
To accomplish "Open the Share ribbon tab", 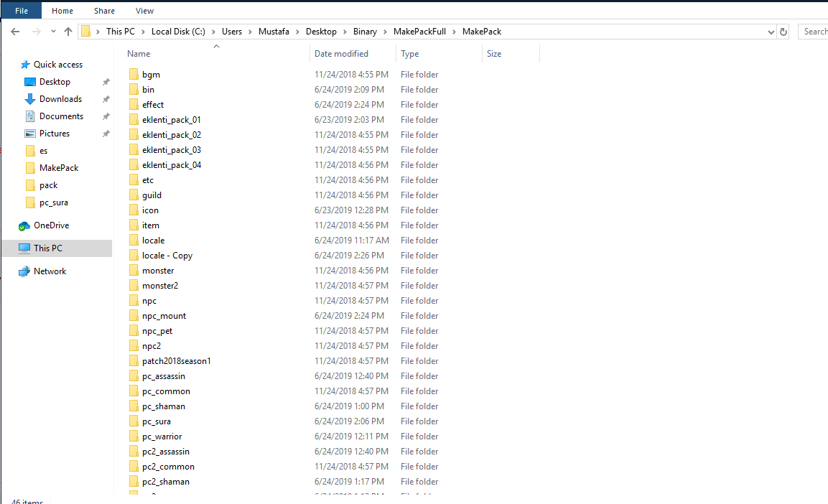I will click(105, 11).
